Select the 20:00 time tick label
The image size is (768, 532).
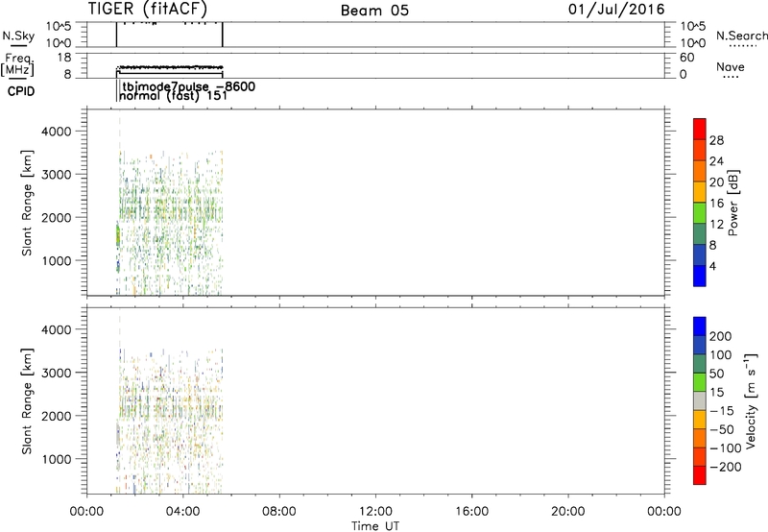point(567,512)
